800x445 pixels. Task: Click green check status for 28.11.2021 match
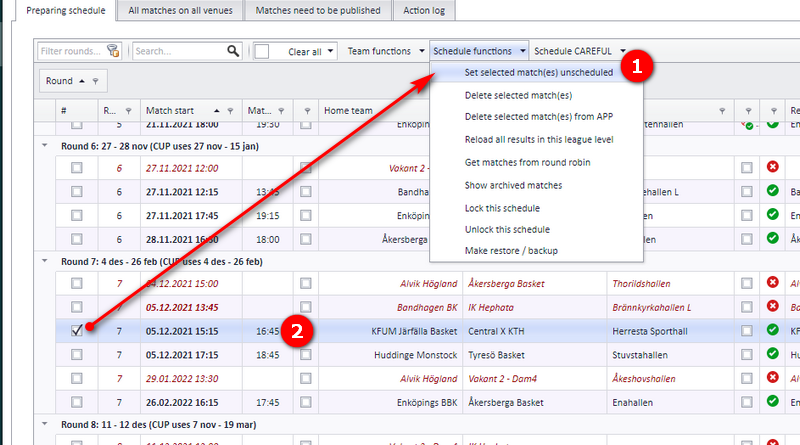coord(772,238)
